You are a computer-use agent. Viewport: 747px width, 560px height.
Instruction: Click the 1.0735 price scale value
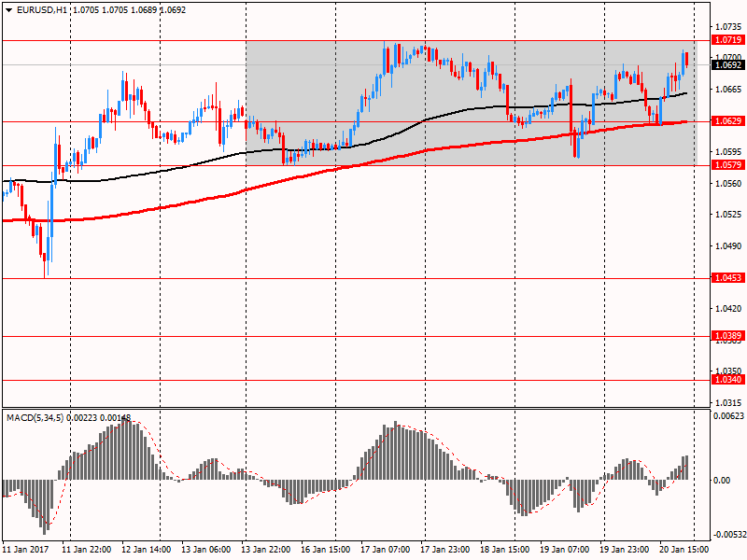(x=728, y=27)
